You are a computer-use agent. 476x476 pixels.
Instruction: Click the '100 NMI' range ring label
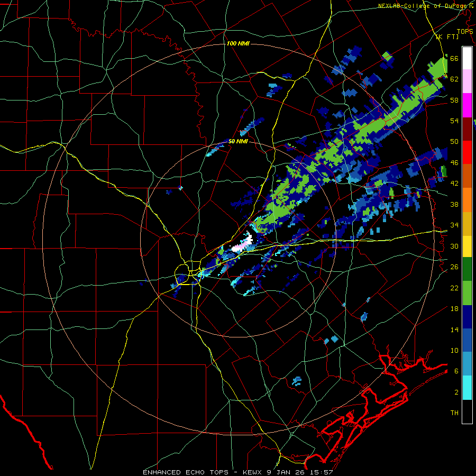click(x=238, y=44)
